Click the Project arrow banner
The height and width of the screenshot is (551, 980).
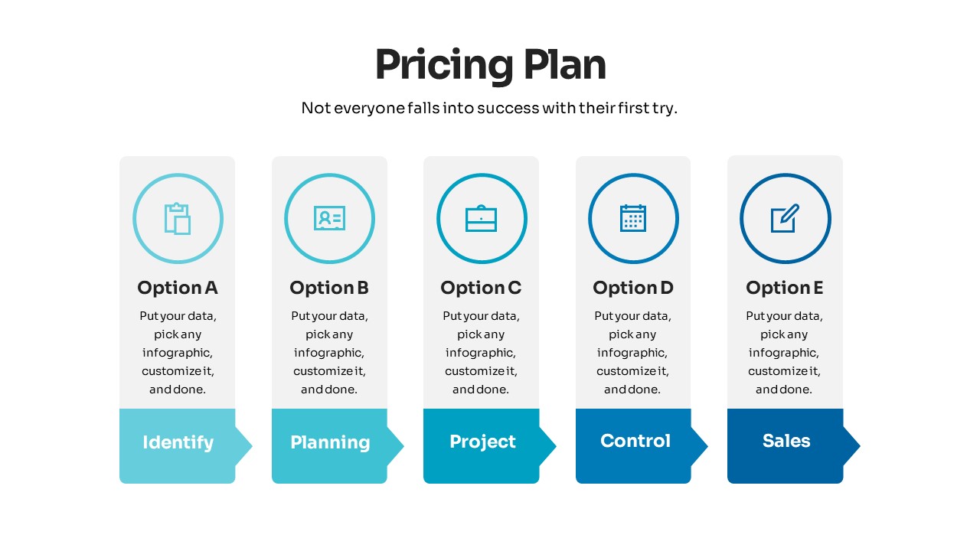[482, 442]
